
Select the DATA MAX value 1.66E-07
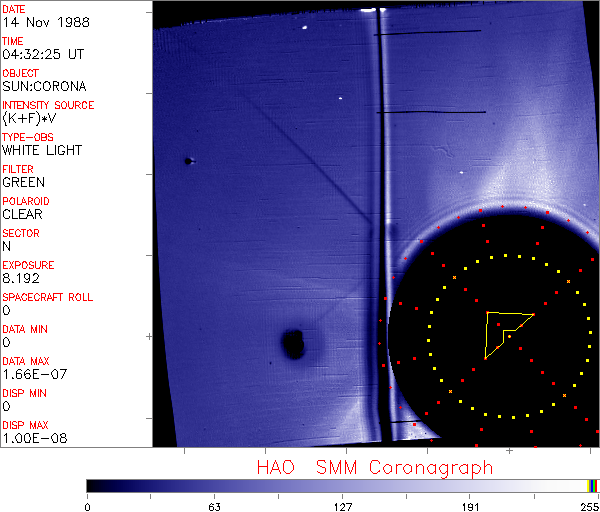tap(30, 374)
